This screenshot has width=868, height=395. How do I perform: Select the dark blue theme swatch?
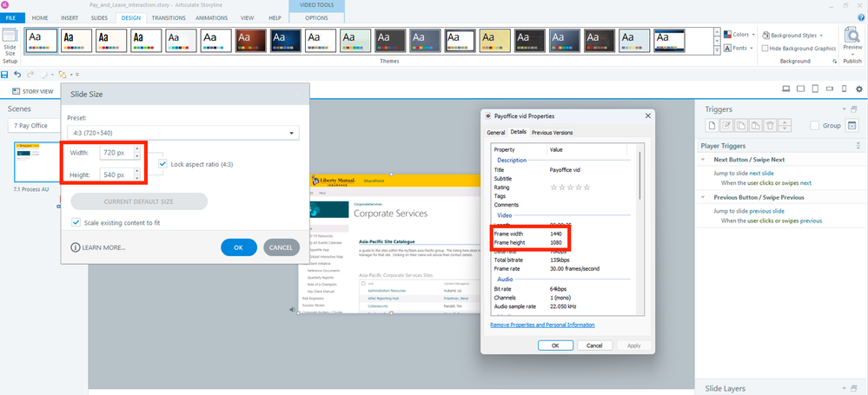coord(284,40)
